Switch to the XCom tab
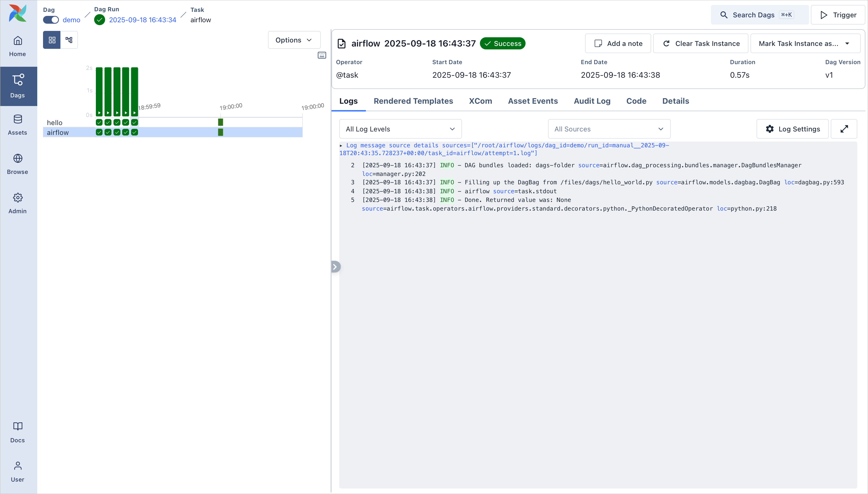This screenshot has height=494, width=868. click(480, 101)
